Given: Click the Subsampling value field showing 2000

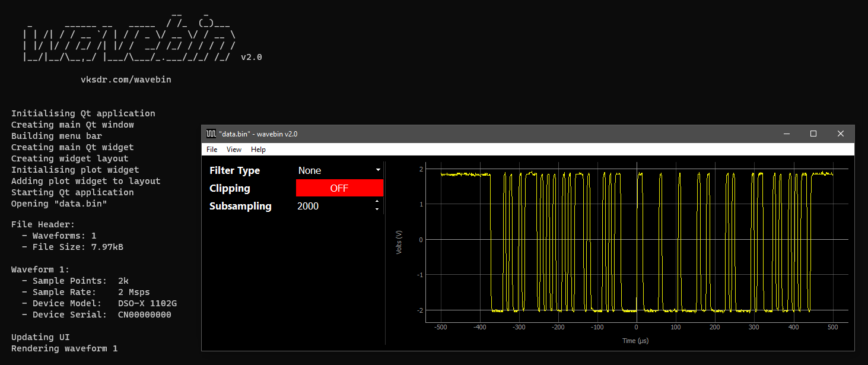Looking at the screenshot, I should tap(332, 206).
